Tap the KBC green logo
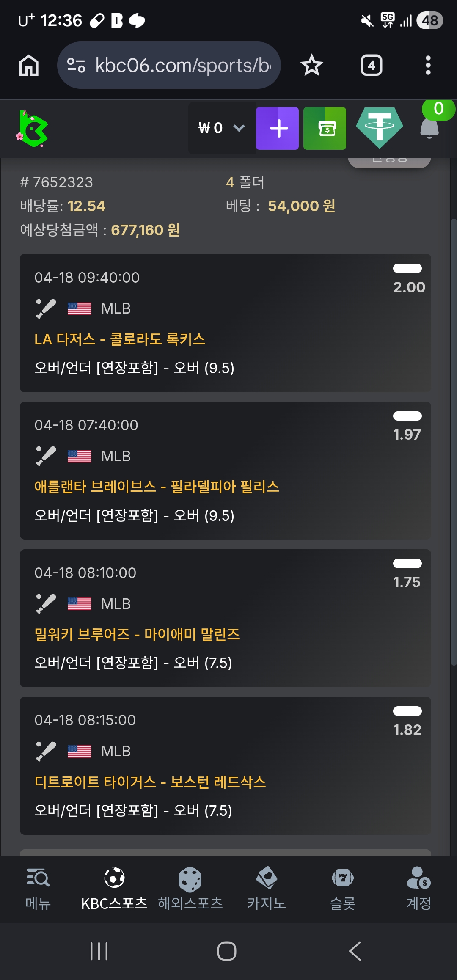The image size is (457, 980). (x=32, y=128)
